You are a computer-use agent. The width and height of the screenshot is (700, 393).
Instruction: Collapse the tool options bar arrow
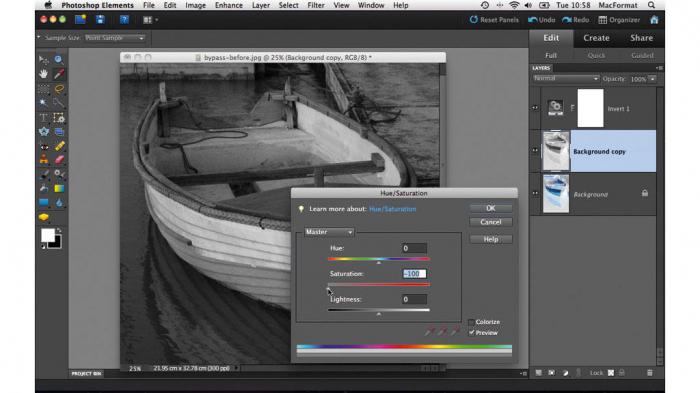tap(38, 37)
